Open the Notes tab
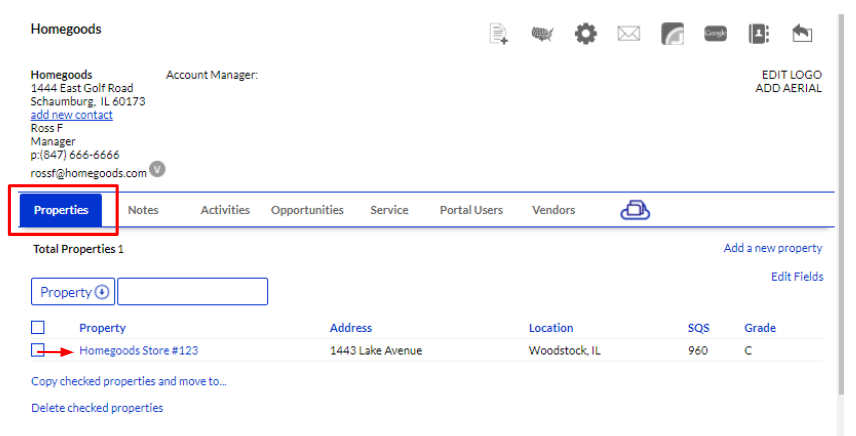856x436 pixels. point(143,210)
